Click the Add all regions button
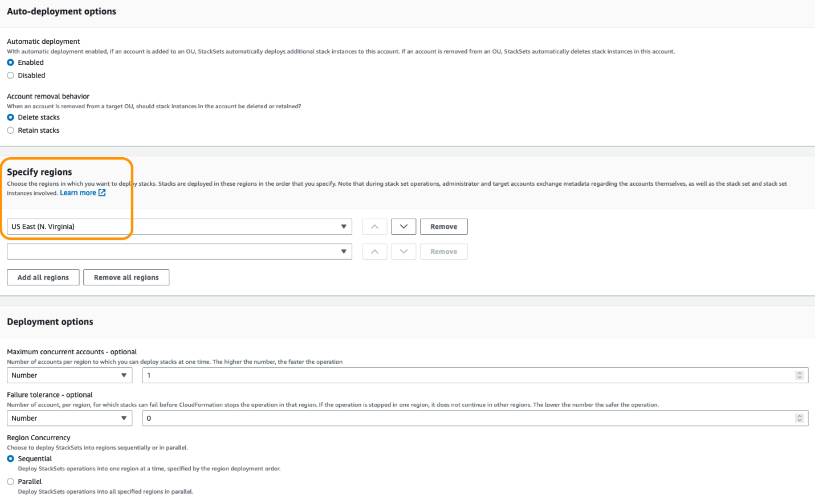This screenshot has height=504, width=815. (x=43, y=277)
